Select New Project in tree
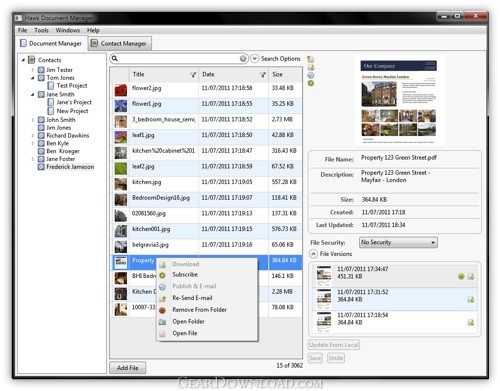 [x=72, y=111]
